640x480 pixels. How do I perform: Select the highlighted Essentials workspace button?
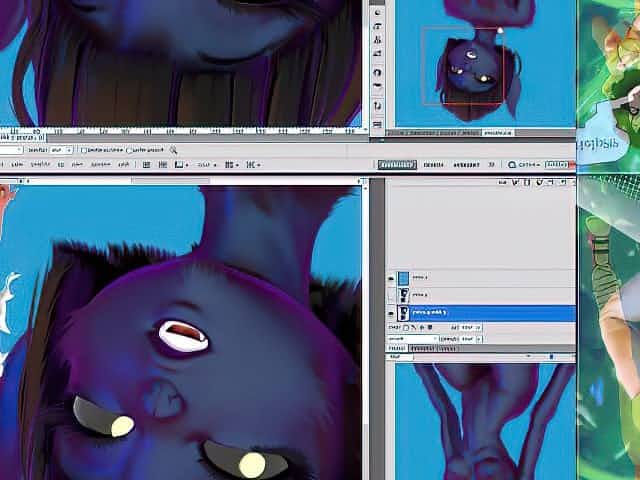[396, 165]
